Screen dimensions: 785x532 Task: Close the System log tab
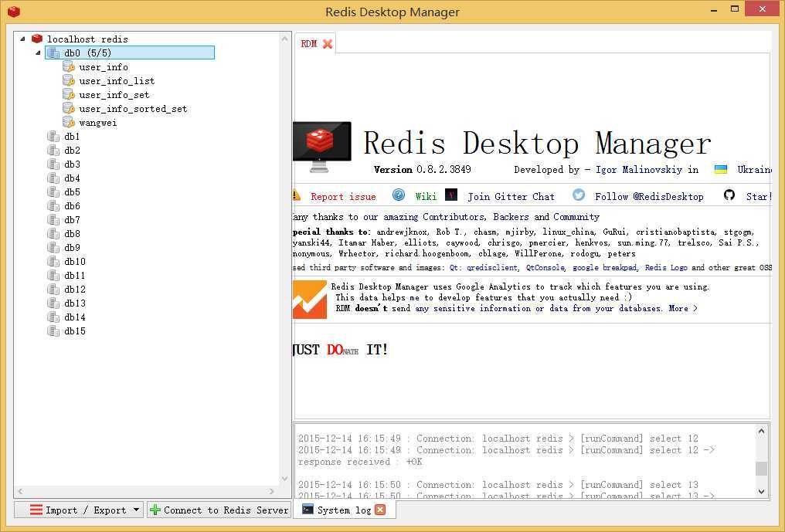tap(380, 510)
